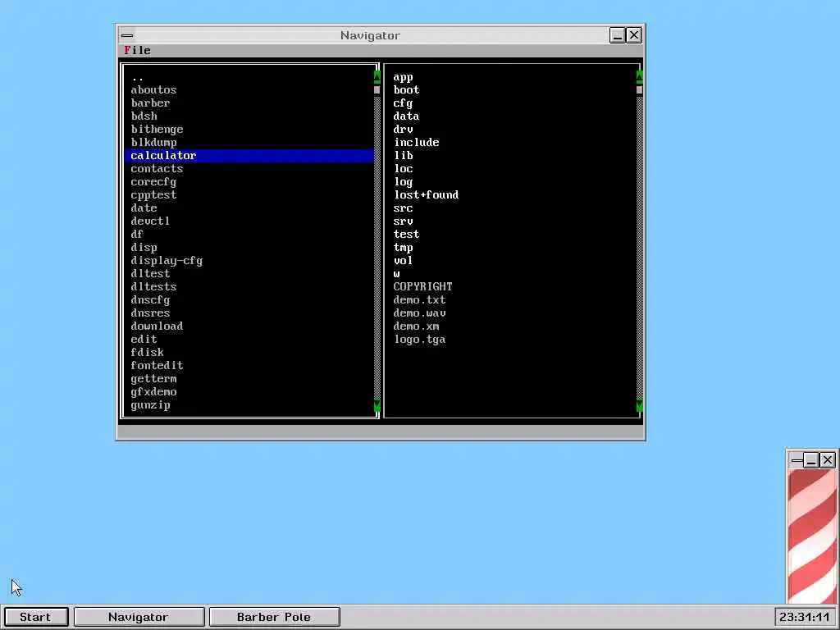Select 'display-cfg' in the left panel
The width and height of the screenshot is (840, 630).
pyautogui.click(x=249, y=260)
